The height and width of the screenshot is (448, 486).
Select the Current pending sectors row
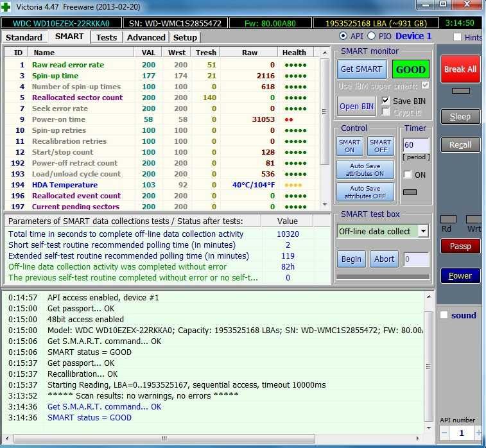point(161,206)
